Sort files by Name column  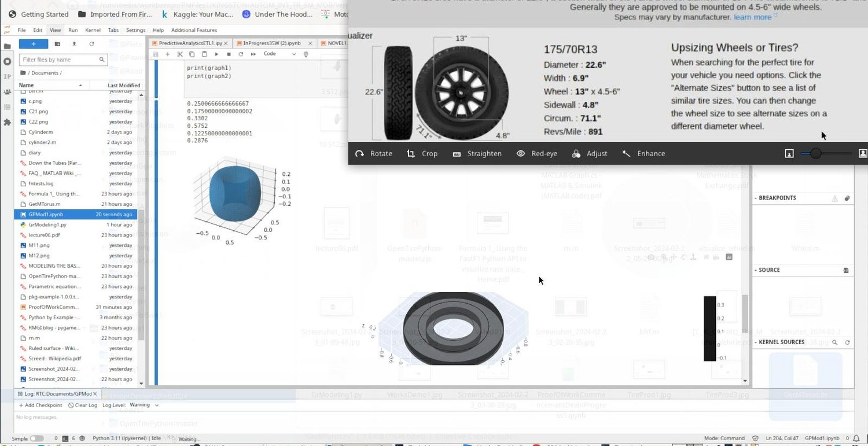pos(52,85)
